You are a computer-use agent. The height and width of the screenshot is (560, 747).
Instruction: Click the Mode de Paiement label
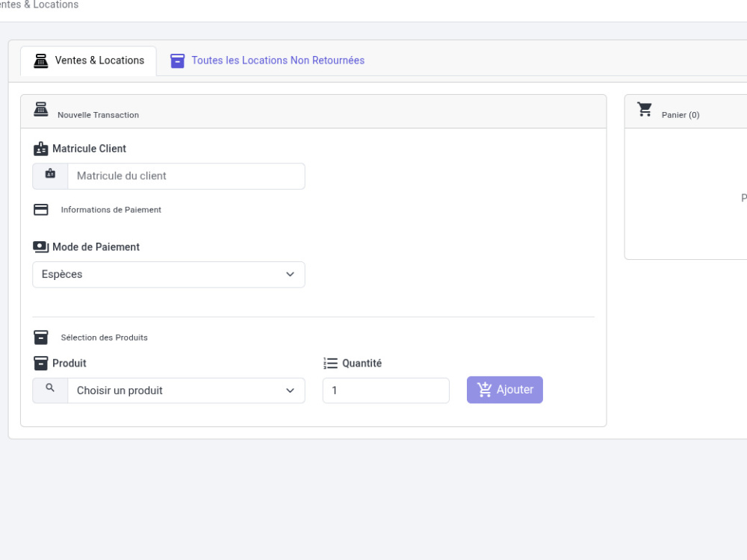(x=96, y=247)
